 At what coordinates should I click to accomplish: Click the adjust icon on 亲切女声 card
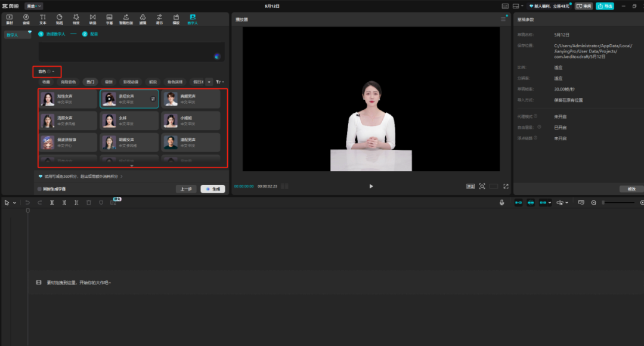[153, 98]
